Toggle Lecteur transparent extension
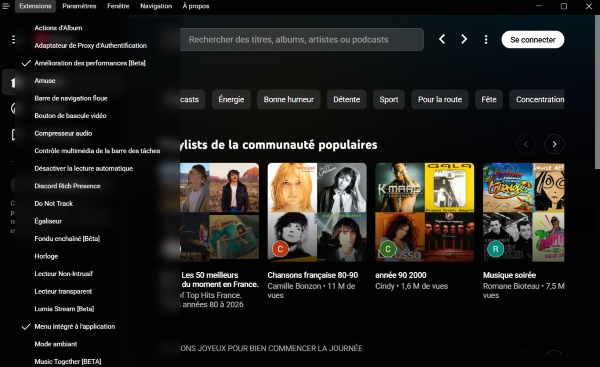Image resolution: width=600 pixels, height=367 pixels. tap(63, 292)
